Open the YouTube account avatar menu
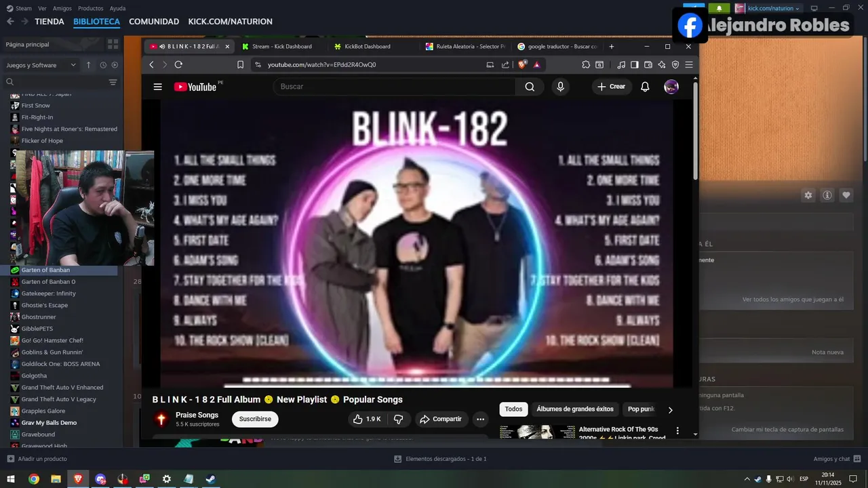This screenshot has height=488, width=868. (x=671, y=87)
